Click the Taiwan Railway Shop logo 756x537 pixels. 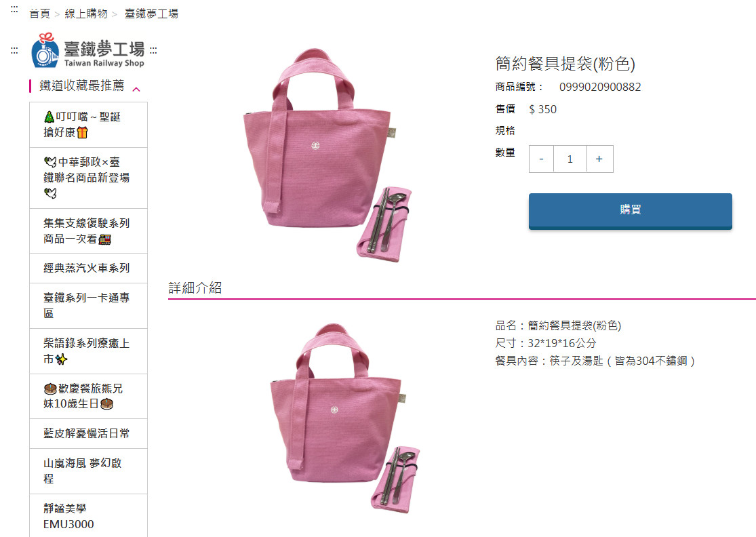[x=87, y=51]
